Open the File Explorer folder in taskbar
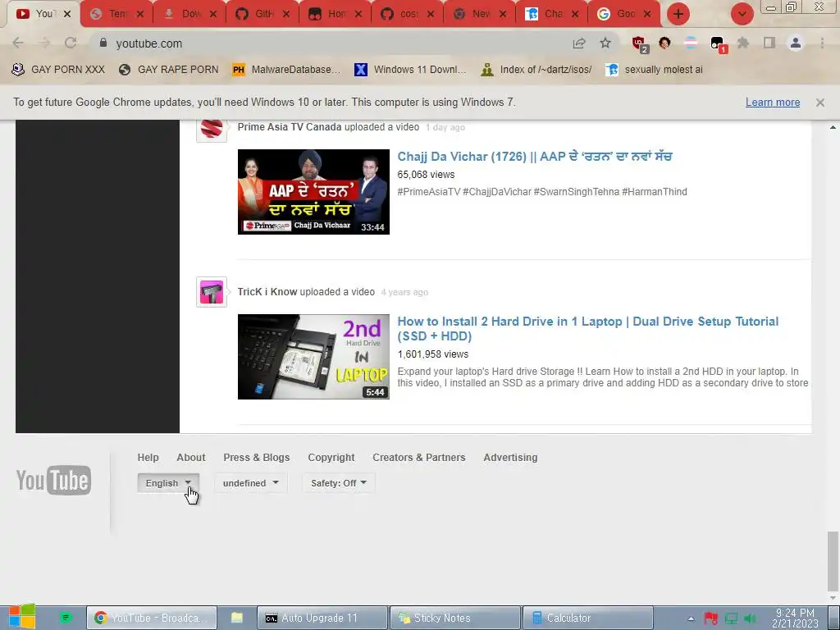Image resolution: width=840 pixels, height=630 pixels. tap(237, 618)
